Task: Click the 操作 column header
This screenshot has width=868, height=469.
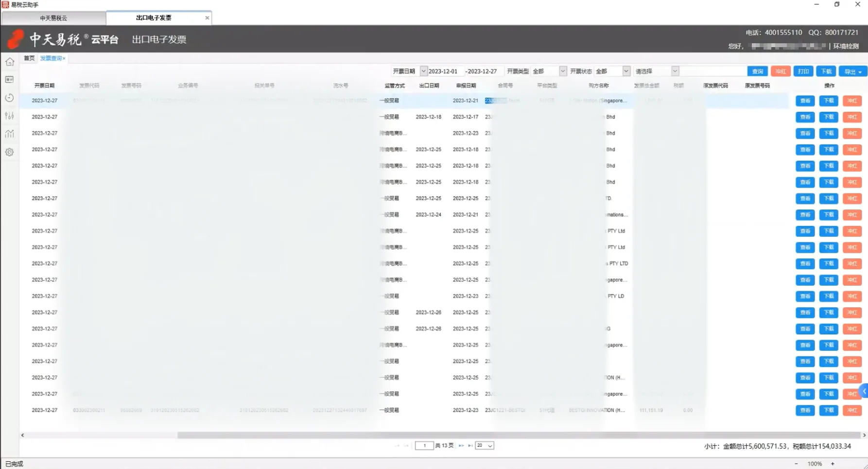Action: 829,86
